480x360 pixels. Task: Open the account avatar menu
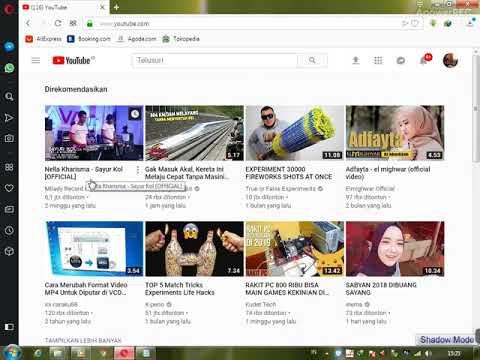pos(450,60)
